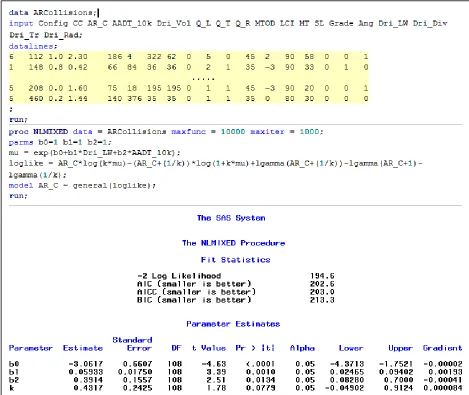Click the 'Estimate' column header
This screenshot has width=469, height=395.
[83, 348]
